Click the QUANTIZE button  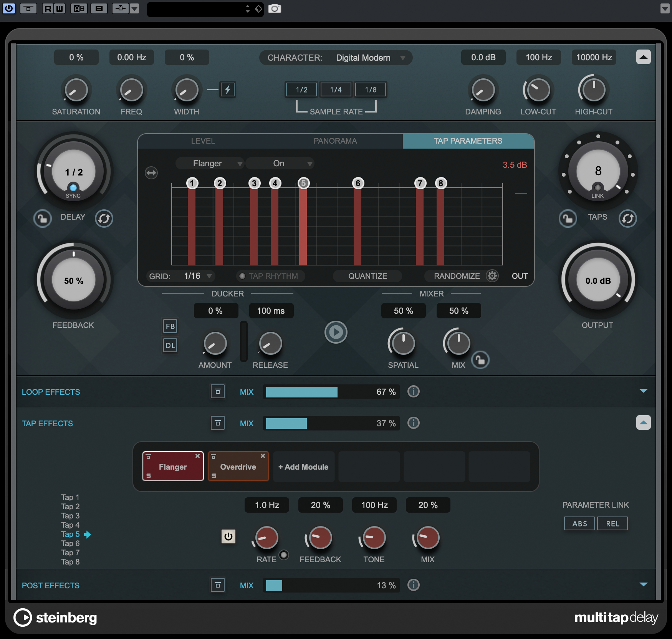[x=367, y=276]
